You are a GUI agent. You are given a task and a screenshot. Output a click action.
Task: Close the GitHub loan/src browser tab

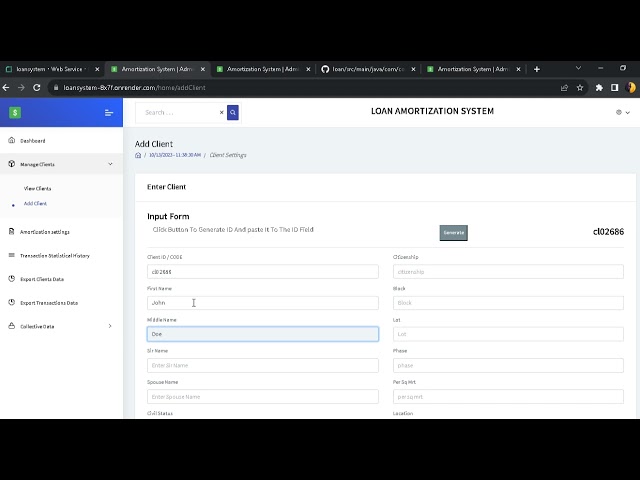[x=413, y=69]
